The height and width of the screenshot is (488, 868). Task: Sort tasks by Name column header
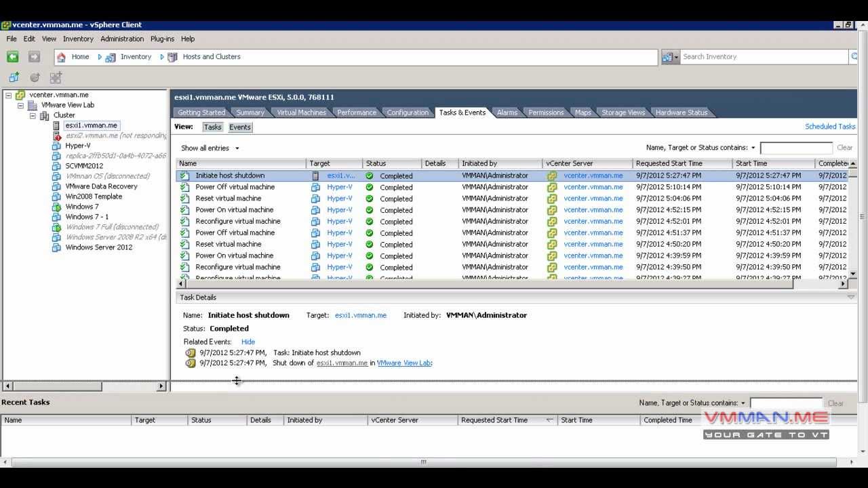pyautogui.click(x=241, y=163)
